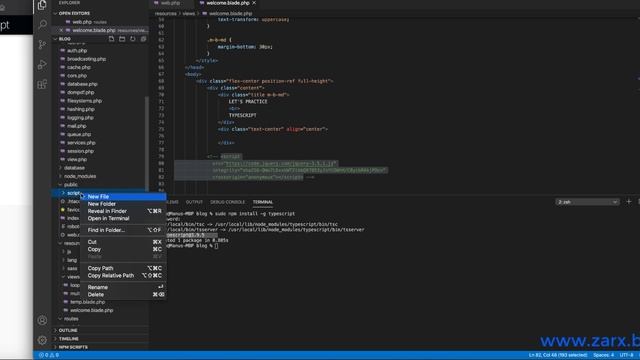Click New File icon in BLOG header

111,39
